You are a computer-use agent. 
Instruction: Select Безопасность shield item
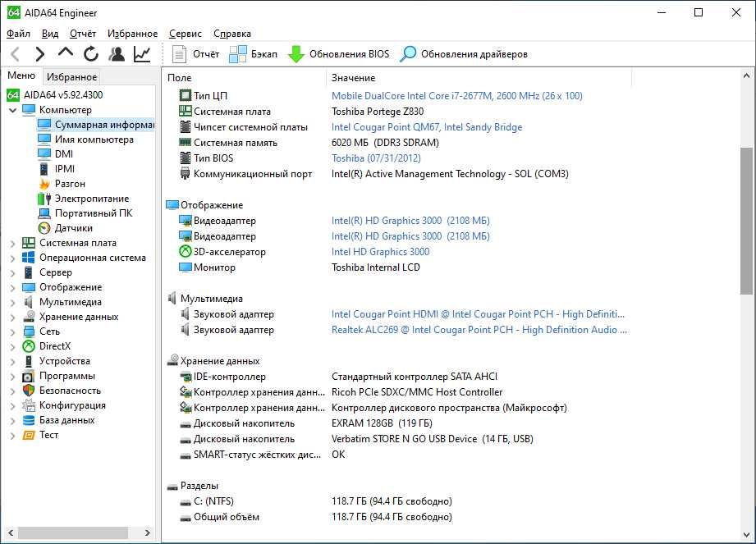[x=70, y=391]
